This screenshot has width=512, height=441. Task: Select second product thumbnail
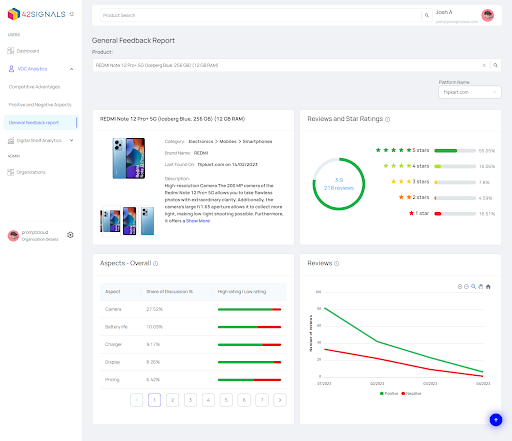tap(129, 221)
